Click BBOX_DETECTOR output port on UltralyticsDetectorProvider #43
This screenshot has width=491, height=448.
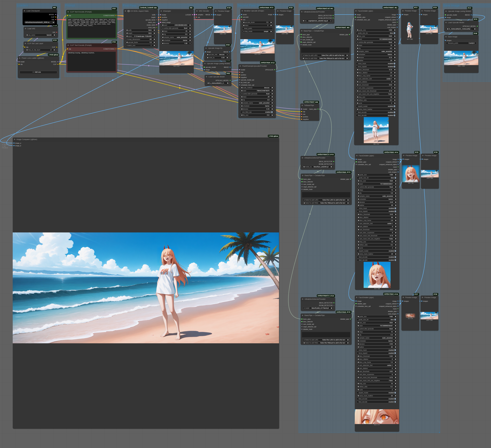click(333, 16)
